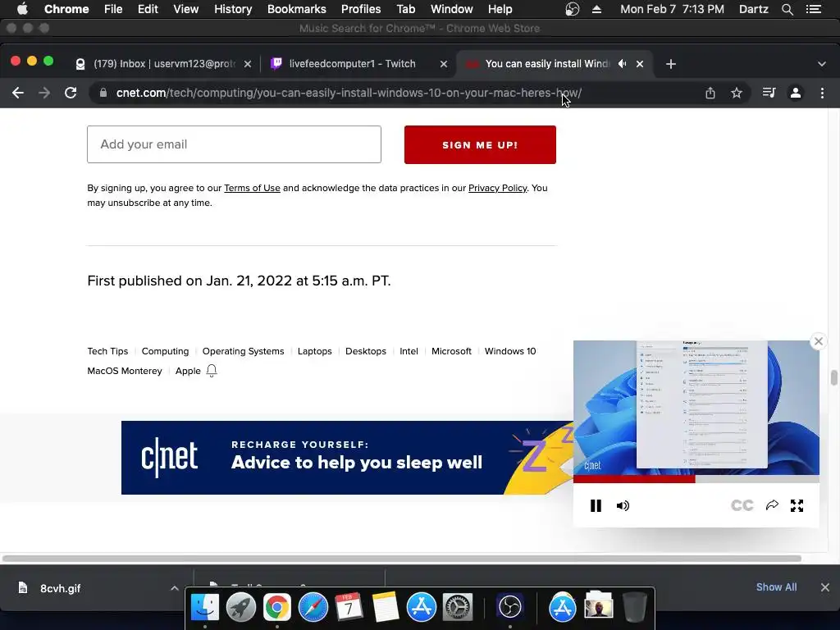The width and height of the screenshot is (840, 630).
Task: Open Launchpad from the Dock
Action: (x=240, y=608)
